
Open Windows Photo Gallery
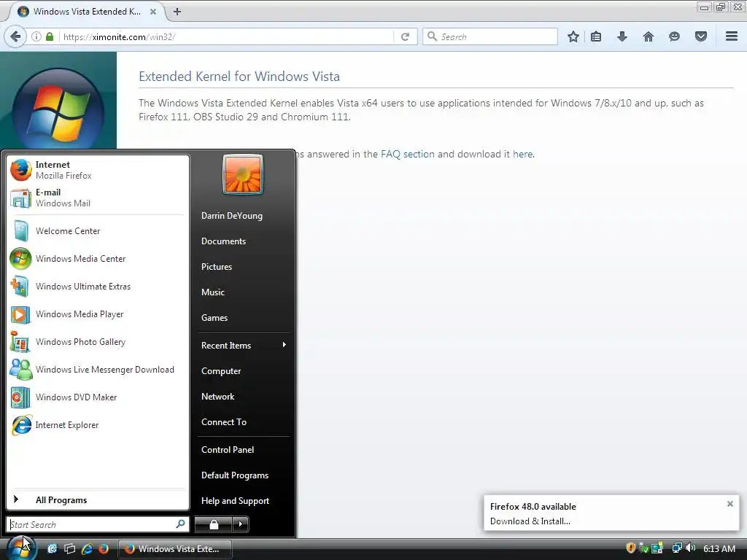98,342
